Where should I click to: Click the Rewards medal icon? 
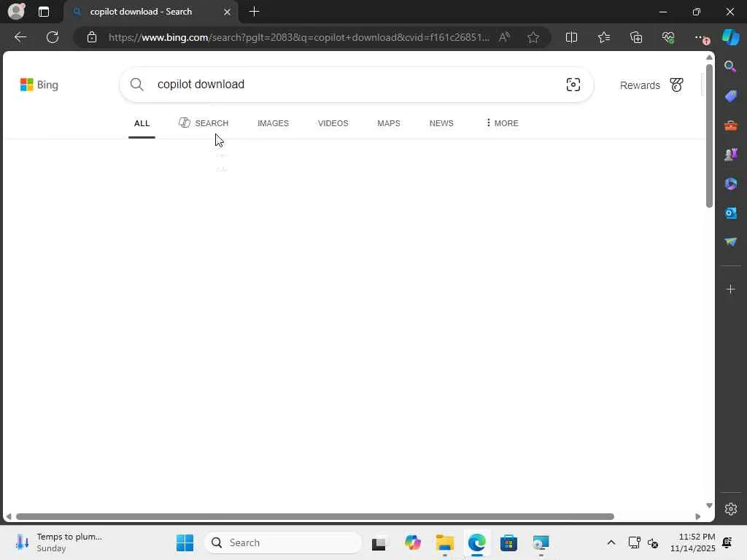pos(676,85)
